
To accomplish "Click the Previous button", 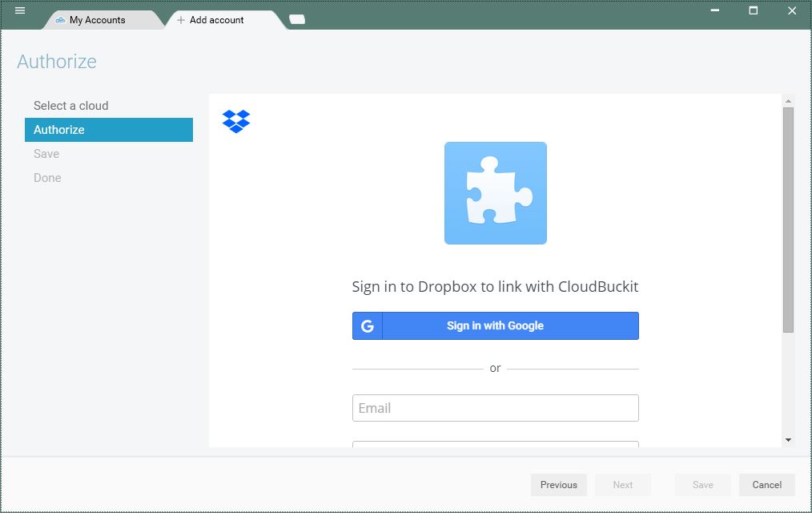I will [559, 484].
